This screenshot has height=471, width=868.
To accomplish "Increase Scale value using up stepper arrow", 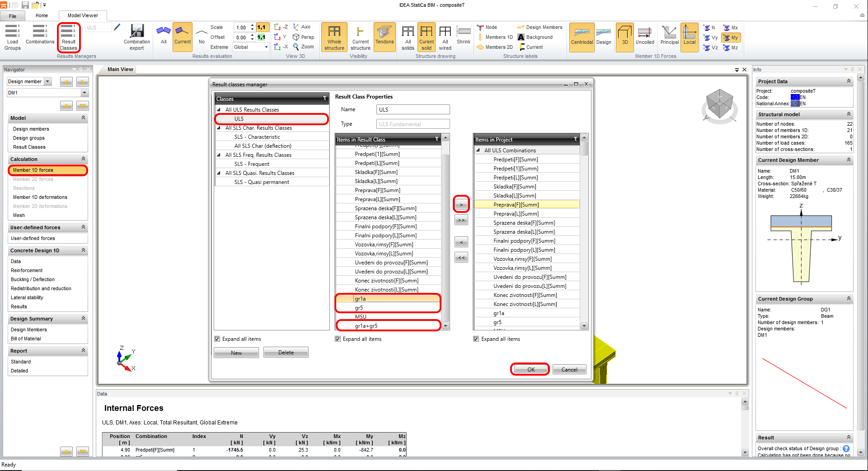I will [252, 25].
